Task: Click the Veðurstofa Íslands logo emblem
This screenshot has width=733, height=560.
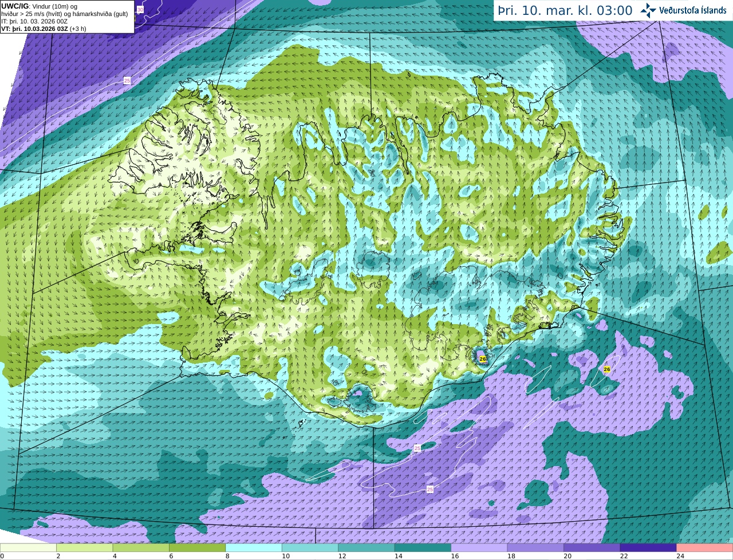Action: [648, 10]
